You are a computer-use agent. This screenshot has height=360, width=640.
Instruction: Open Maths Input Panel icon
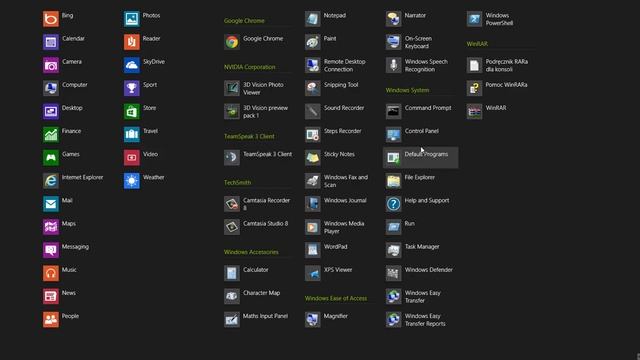tap(232, 320)
